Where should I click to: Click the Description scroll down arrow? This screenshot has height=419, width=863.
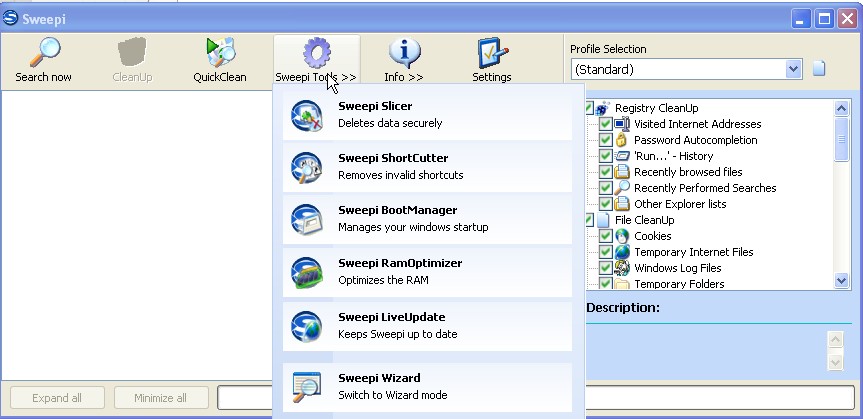835,362
